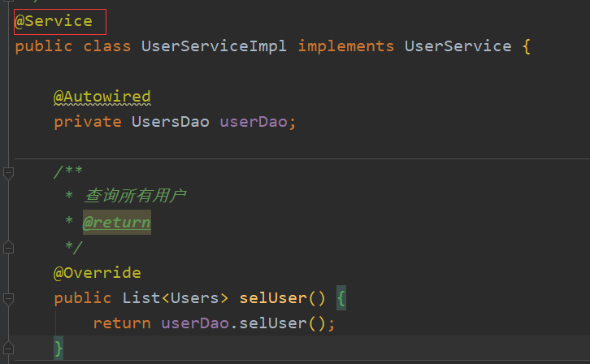Viewport: 590px width, 364px height.
Task: Click the highlighted closing brace of selUser
Action: tap(59, 349)
